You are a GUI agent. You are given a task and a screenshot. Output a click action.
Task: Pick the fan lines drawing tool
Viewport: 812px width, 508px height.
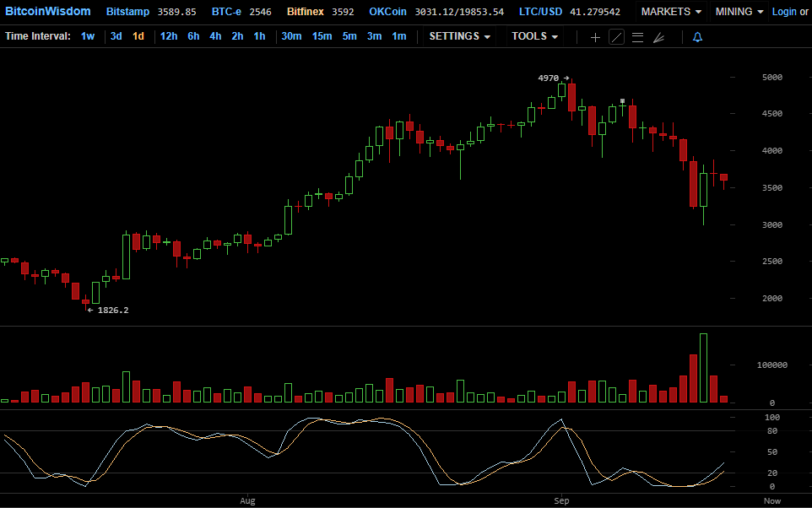click(659, 37)
